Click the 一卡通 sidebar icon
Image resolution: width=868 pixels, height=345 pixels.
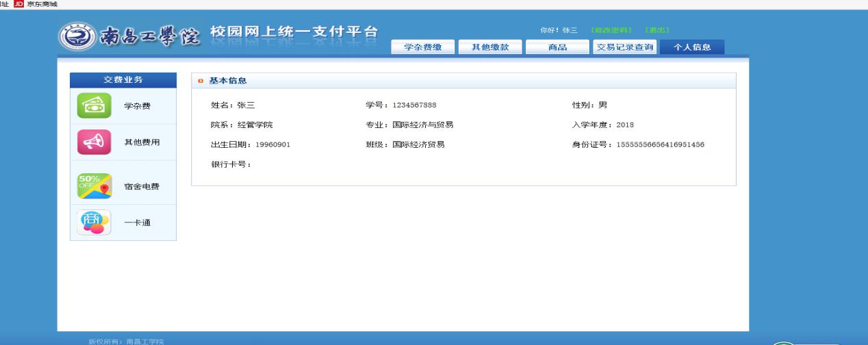pyautogui.click(x=94, y=222)
